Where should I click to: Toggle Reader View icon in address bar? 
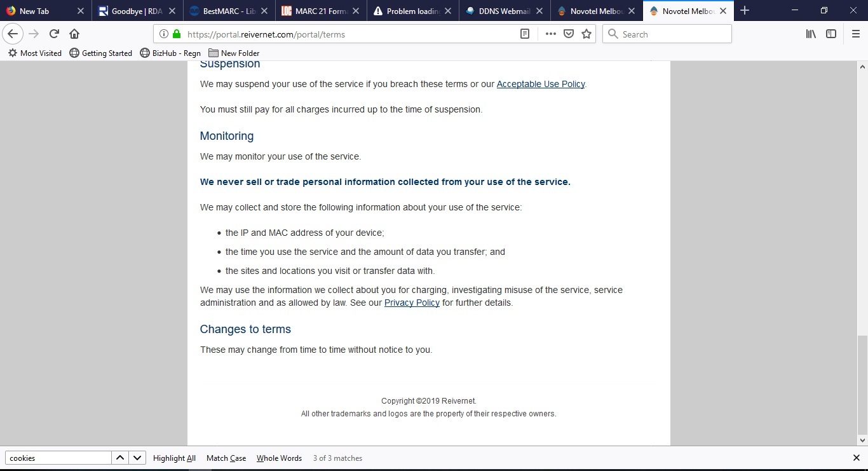click(x=525, y=34)
